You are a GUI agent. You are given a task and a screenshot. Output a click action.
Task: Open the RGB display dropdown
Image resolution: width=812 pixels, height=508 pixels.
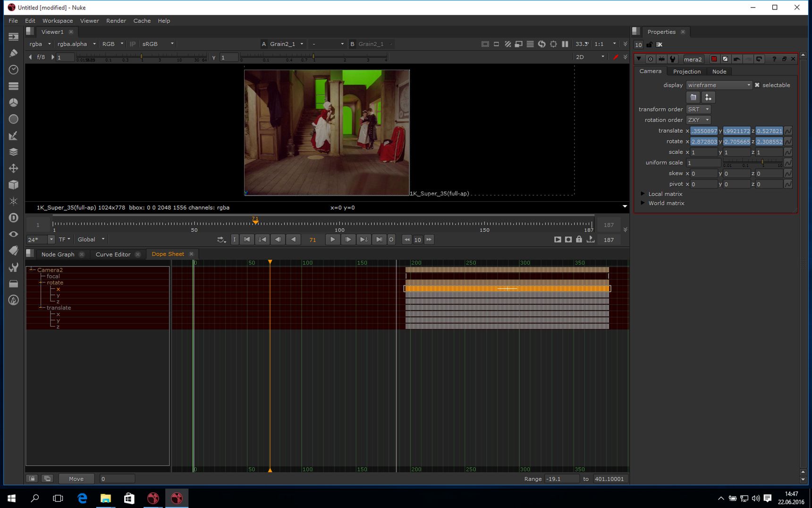[x=113, y=44]
